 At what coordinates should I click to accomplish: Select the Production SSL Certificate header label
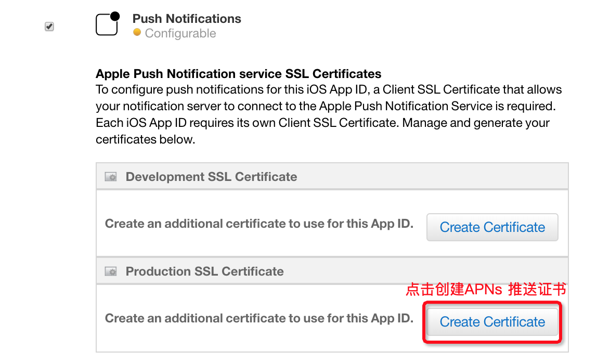204,271
